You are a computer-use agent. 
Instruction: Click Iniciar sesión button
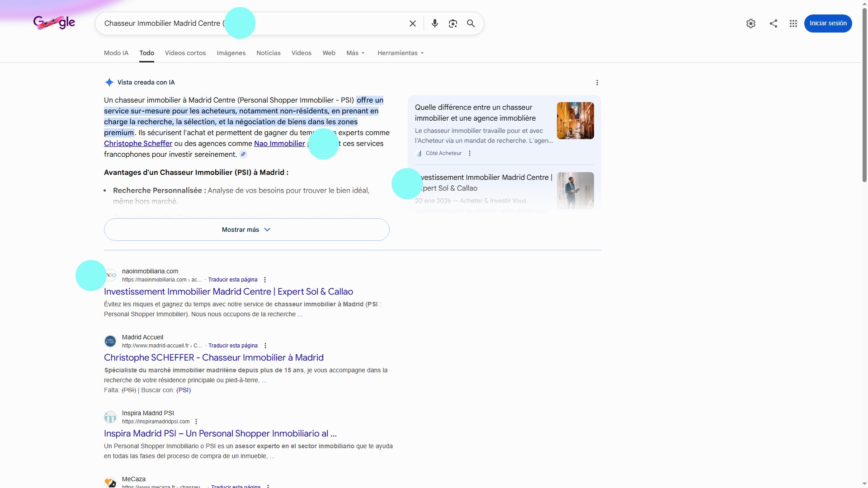pyautogui.click(x=827, y=23)
